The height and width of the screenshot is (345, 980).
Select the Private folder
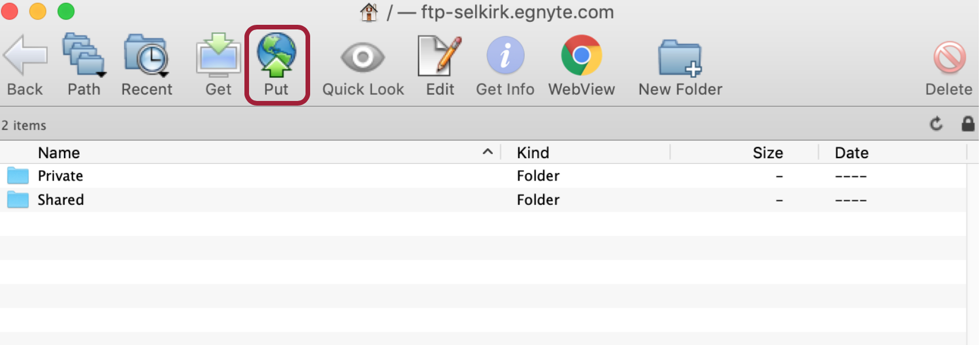pos(60,175)
